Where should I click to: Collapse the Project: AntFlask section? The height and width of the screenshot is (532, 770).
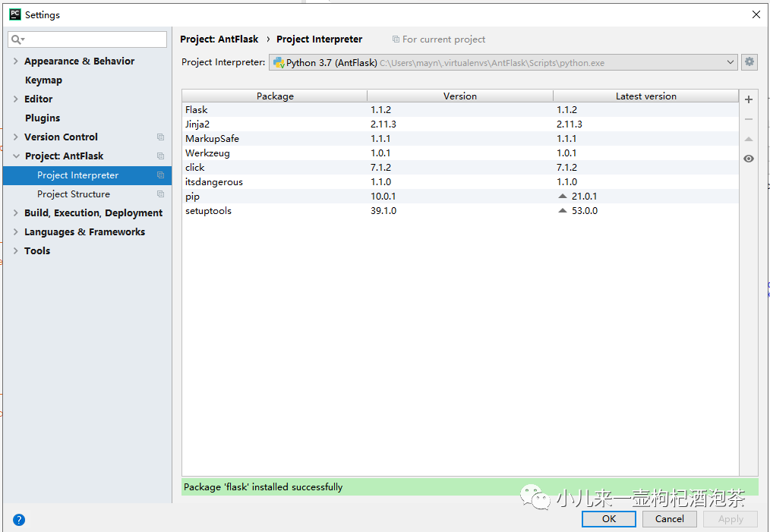(x=16, y=156)
